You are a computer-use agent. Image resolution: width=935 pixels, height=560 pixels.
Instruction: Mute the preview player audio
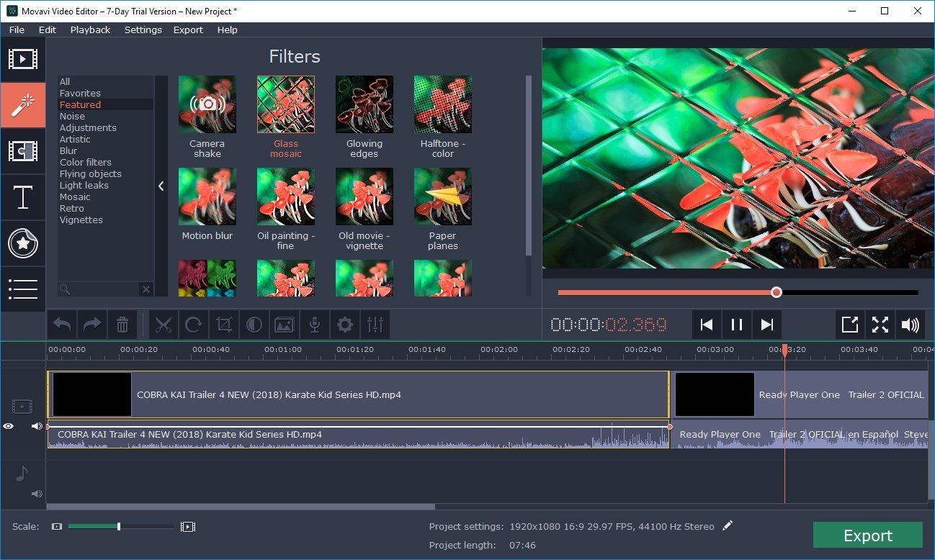tap(910, 324)
